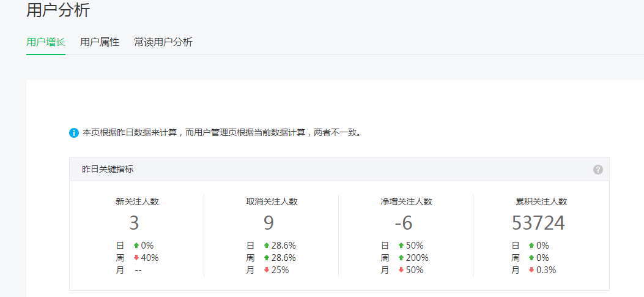644x297 pixels.
Task: Click the 新关注人数 value 3
Action: (x=134, y=224)
